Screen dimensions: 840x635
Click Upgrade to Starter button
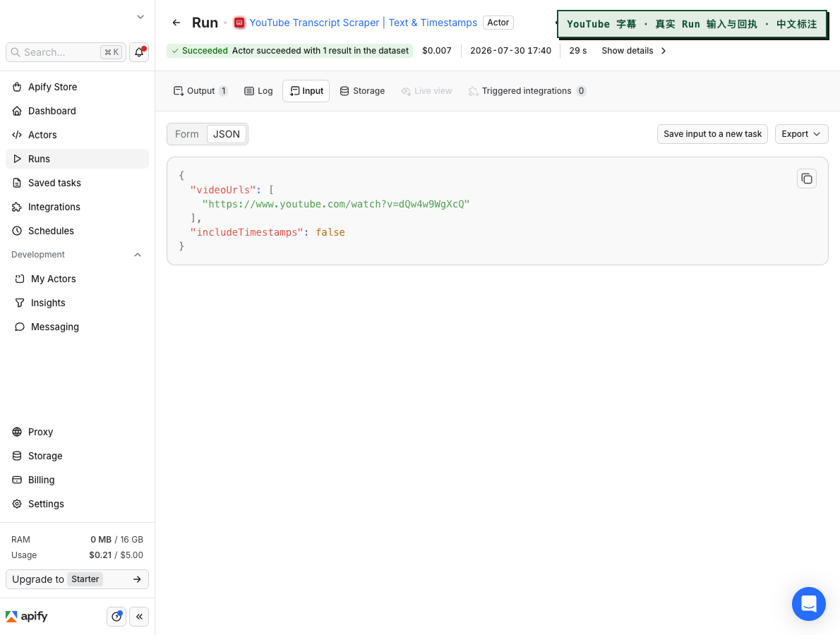pos(77,579)
